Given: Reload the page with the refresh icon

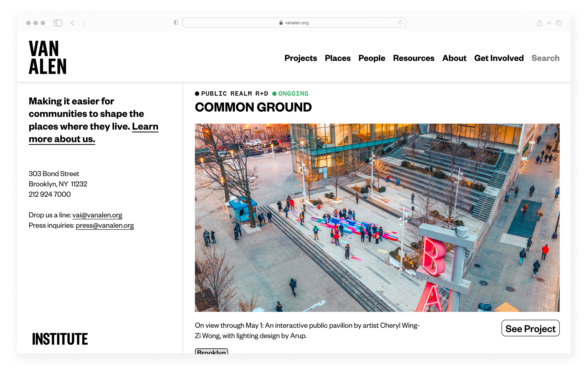Looking at the screenshot, I should (400, 22).
